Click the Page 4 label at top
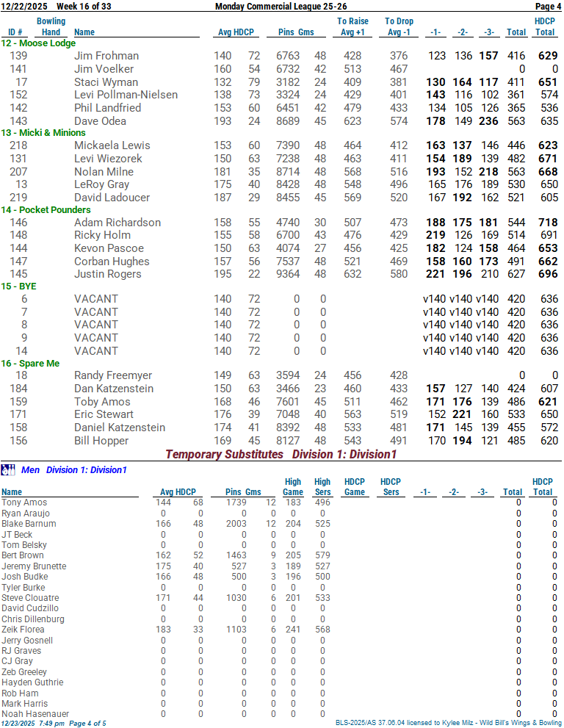 549,7
